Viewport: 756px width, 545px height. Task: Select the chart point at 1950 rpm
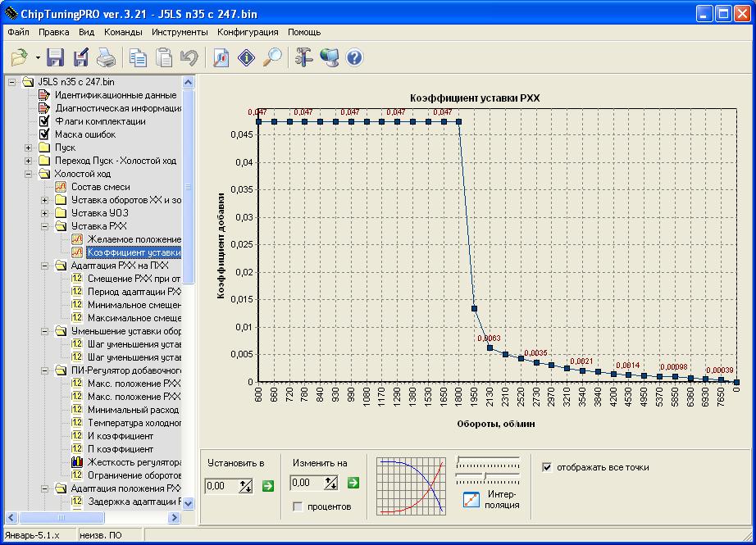(474, 308)
